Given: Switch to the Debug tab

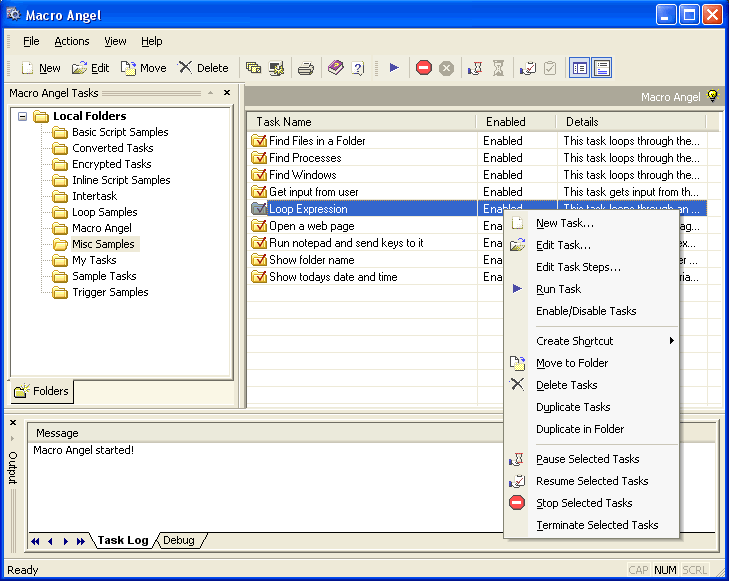Looking at the screenshot, I should 179,540.
